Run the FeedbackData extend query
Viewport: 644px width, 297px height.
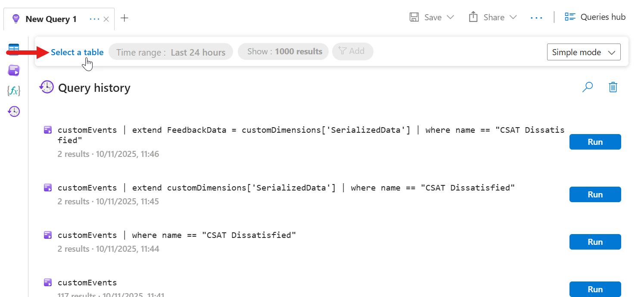pyautogui.click(x=595, y=142)
